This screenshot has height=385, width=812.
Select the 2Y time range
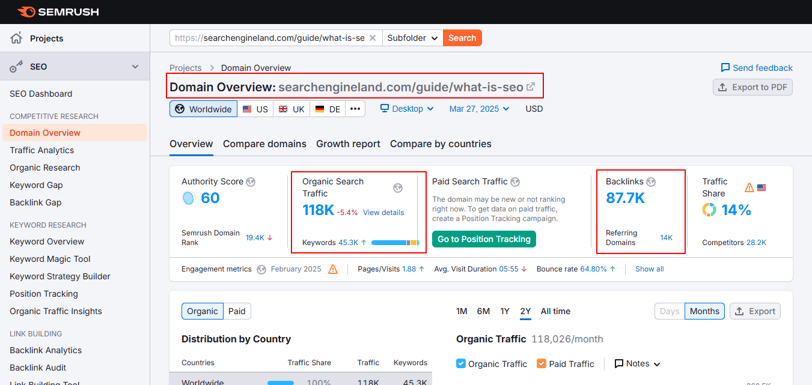pos(526,311)
